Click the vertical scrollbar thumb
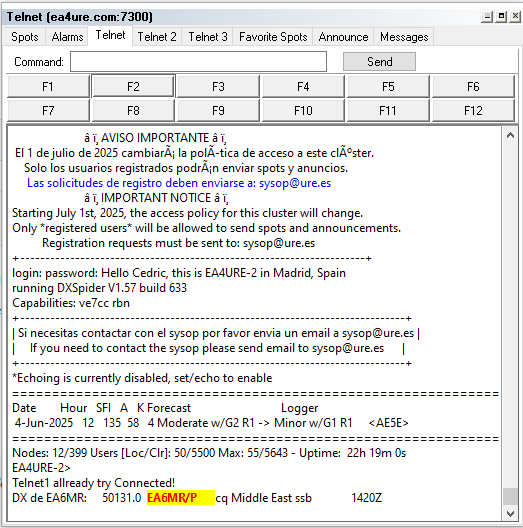The image size is (523, 528). (510, 497)
